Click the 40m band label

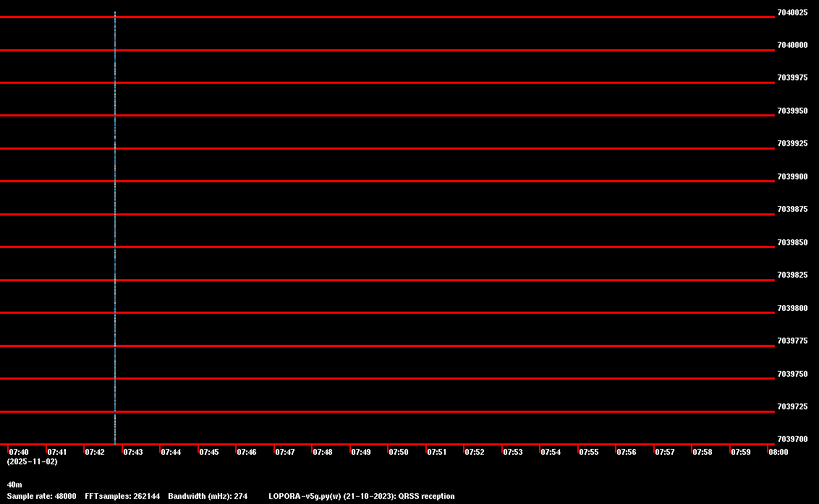[14, 485]
